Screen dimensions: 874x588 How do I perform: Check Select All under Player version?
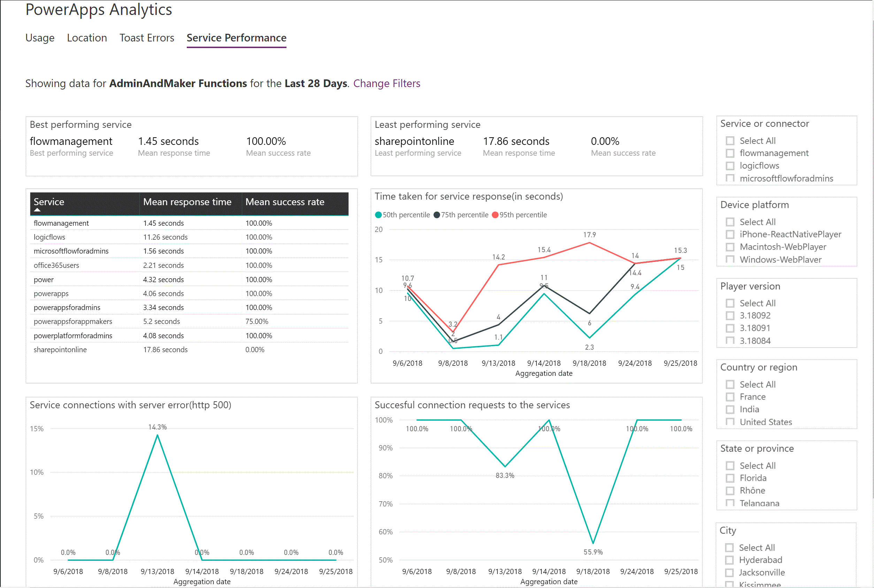click(x=730, y=303)
